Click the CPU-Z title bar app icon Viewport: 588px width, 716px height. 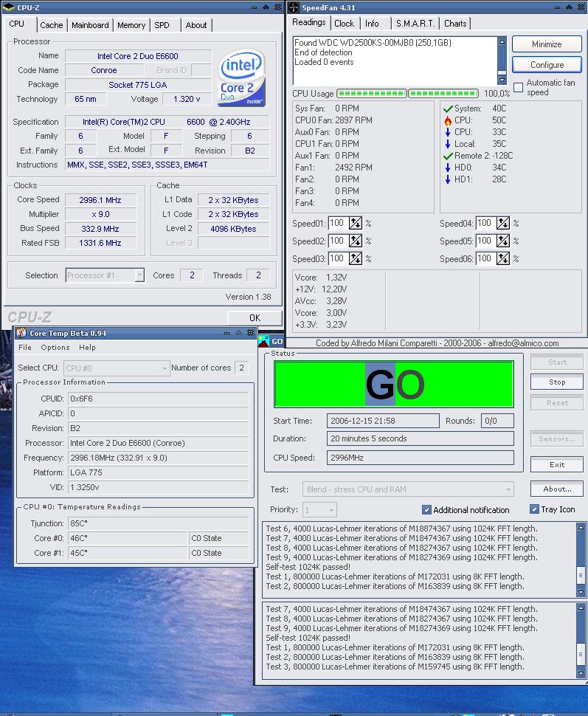[9, 7]
